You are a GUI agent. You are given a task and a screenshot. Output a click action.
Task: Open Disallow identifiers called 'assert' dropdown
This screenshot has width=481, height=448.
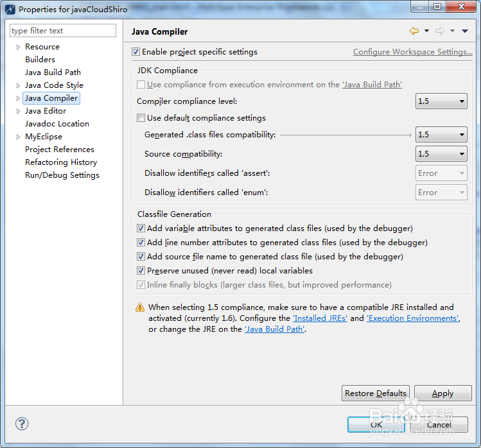click(x=441, y=173)
